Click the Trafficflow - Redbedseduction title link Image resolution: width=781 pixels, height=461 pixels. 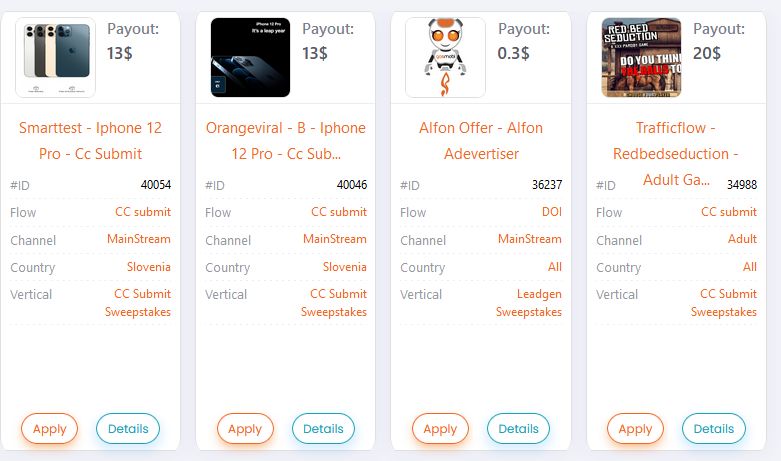tap(676, 154)
